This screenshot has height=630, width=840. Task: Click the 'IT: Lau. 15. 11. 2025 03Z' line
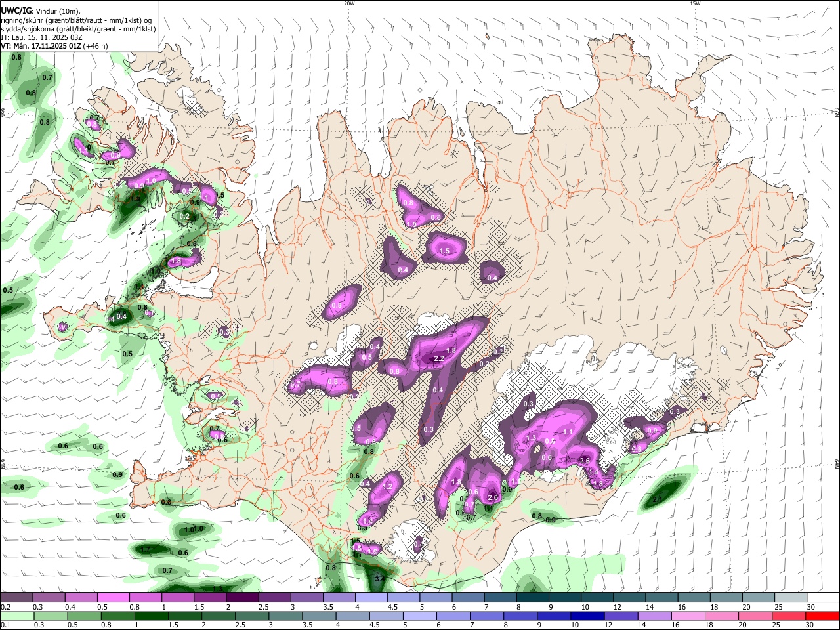41,37
